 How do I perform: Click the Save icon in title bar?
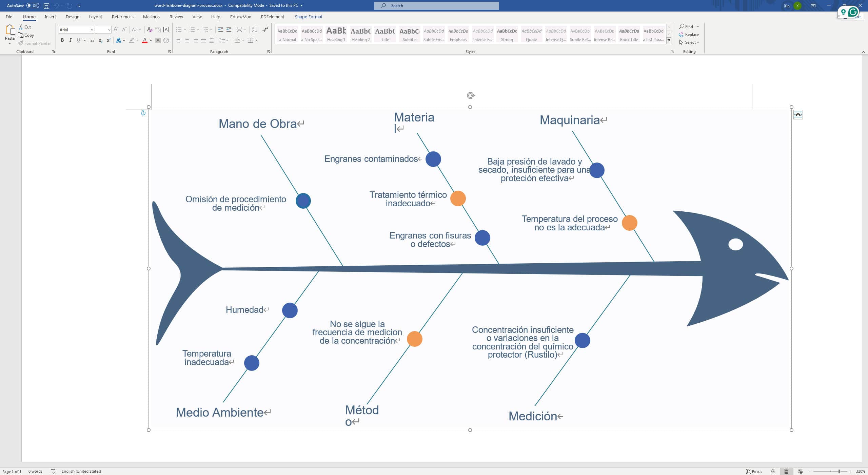coord(46,5)
